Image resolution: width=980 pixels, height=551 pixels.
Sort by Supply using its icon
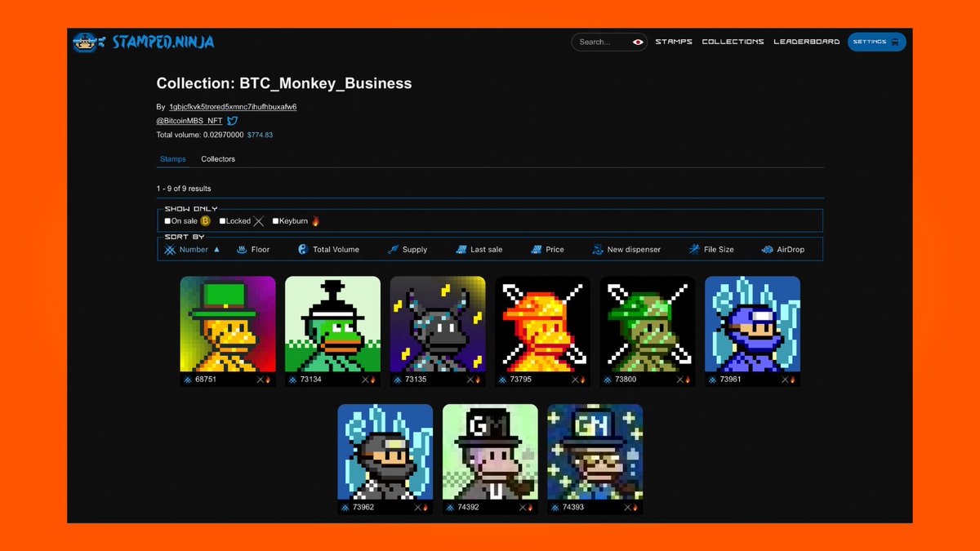(394, 249)
